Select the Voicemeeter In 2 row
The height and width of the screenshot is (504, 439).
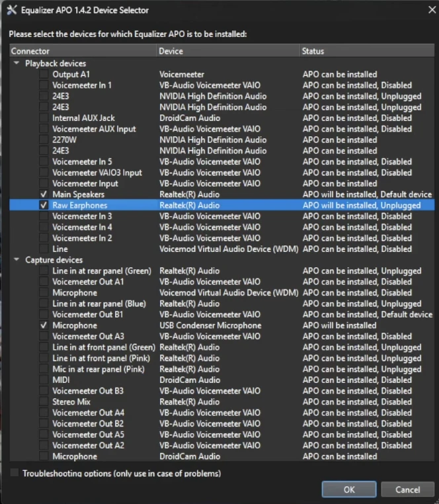click(222, 238)
